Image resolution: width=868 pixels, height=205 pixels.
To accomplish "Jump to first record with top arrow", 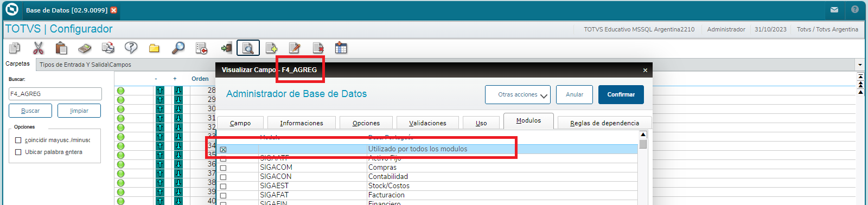I will click(860, 77).
